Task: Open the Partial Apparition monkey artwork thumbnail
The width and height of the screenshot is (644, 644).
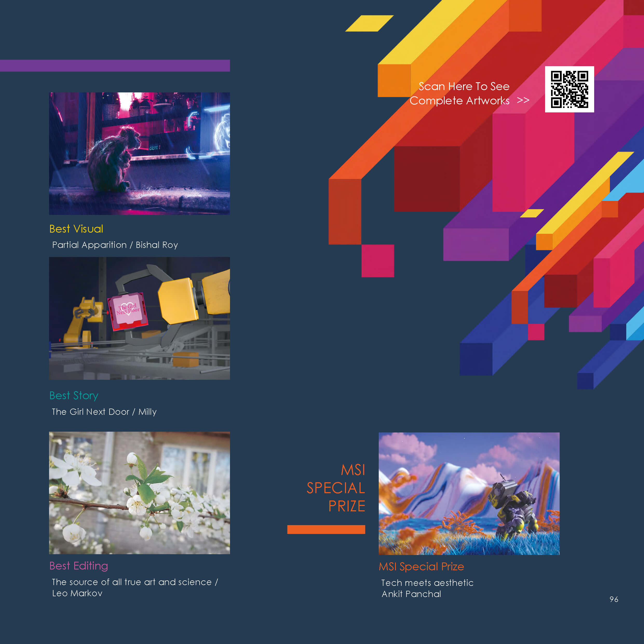Action: (139, 153)
